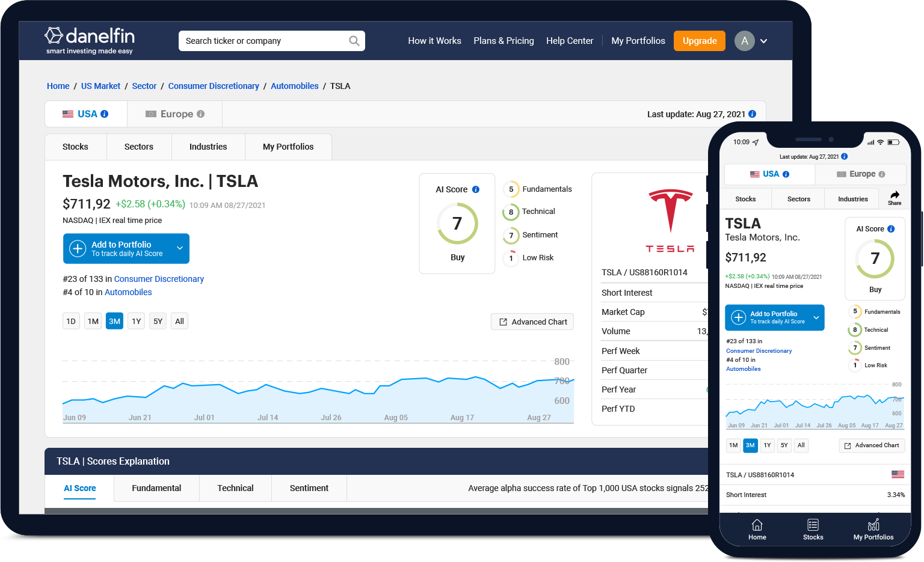Open How it Works in the header
Viewport: 924px width, 562px height.
[x=434, y=41]
